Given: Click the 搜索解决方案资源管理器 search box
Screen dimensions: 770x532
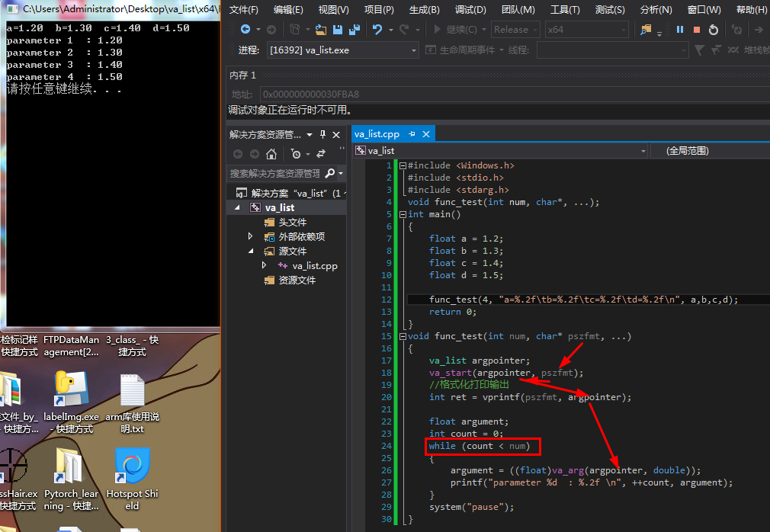Looking at the screenshot, I should tap(274, 173).
